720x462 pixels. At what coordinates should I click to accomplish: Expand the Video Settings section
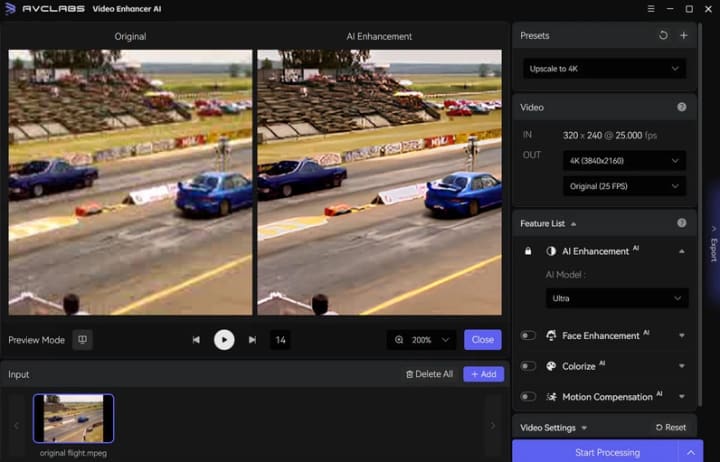584,428
